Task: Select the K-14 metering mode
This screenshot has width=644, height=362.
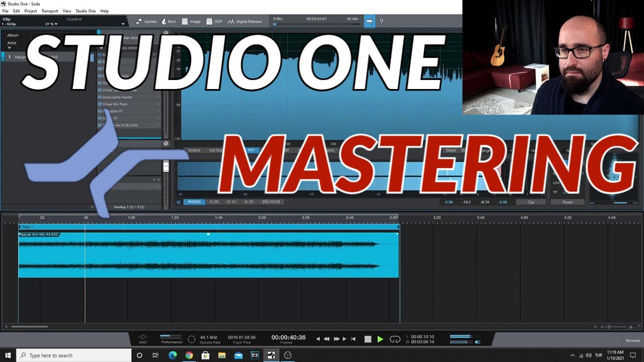Action: click(231, 202)
